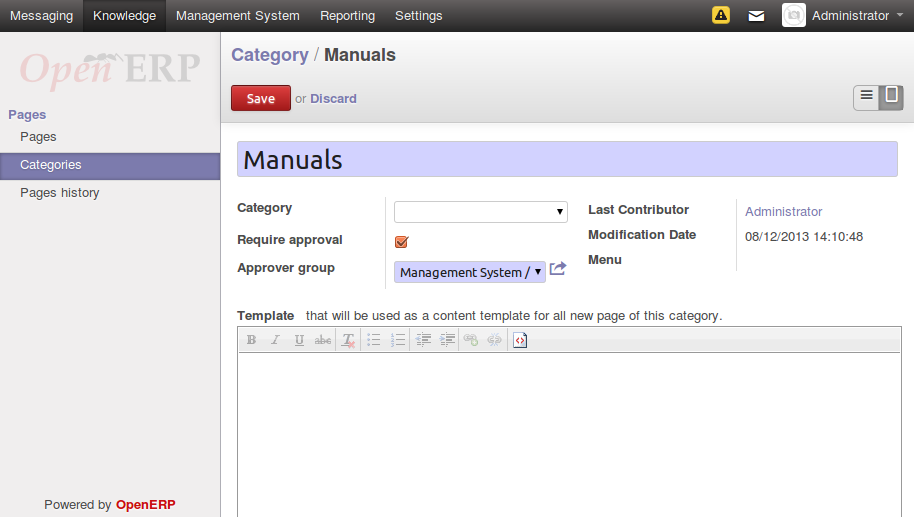Open the Category dropdown
Viewport: 914px width, 517px height.
click(x=480, y=212)
